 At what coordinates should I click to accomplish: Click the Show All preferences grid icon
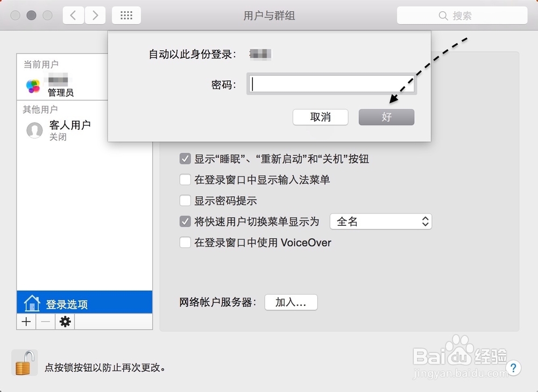coord(126,15)
